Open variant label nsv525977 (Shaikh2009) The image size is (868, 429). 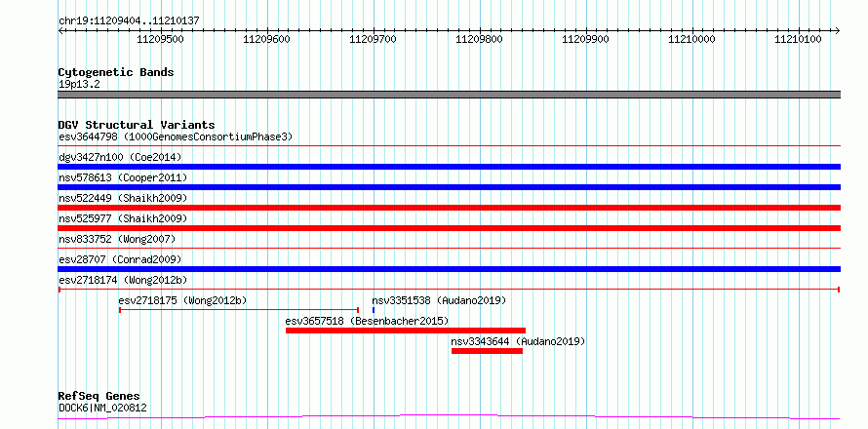point(123,218)
